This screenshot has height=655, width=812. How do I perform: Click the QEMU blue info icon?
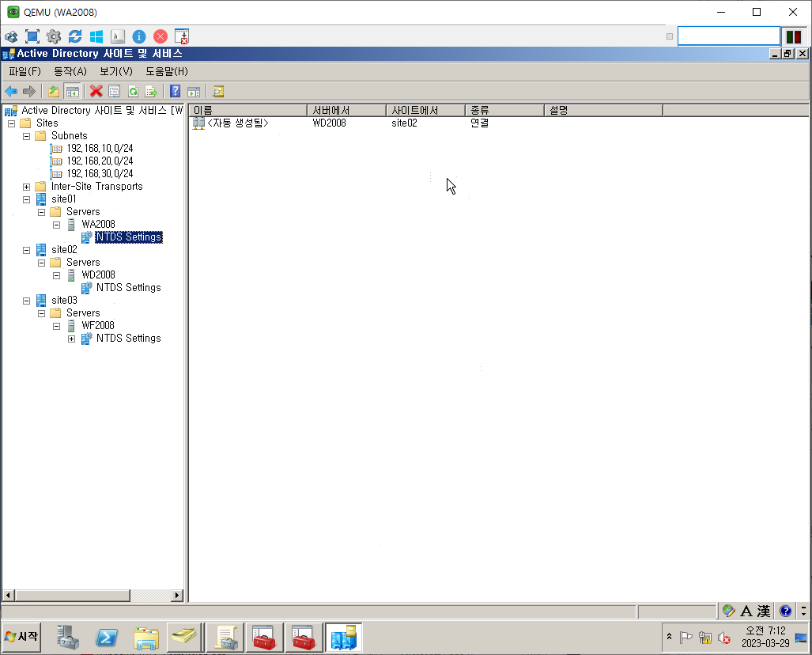pos(139,36)
